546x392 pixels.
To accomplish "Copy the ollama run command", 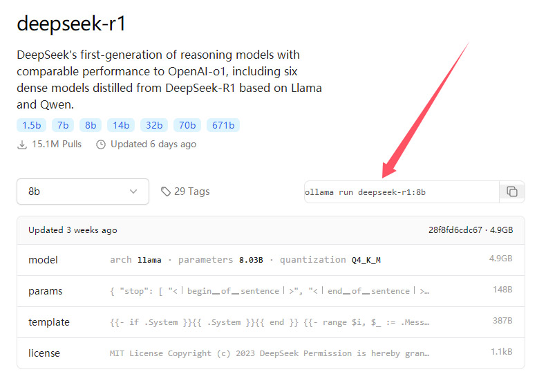I will (512, 192).
